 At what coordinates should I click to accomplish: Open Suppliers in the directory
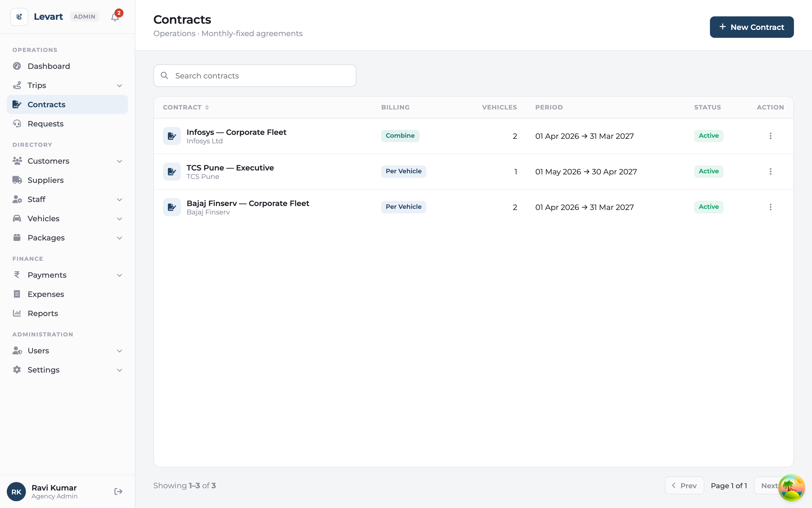coord(67,180)
